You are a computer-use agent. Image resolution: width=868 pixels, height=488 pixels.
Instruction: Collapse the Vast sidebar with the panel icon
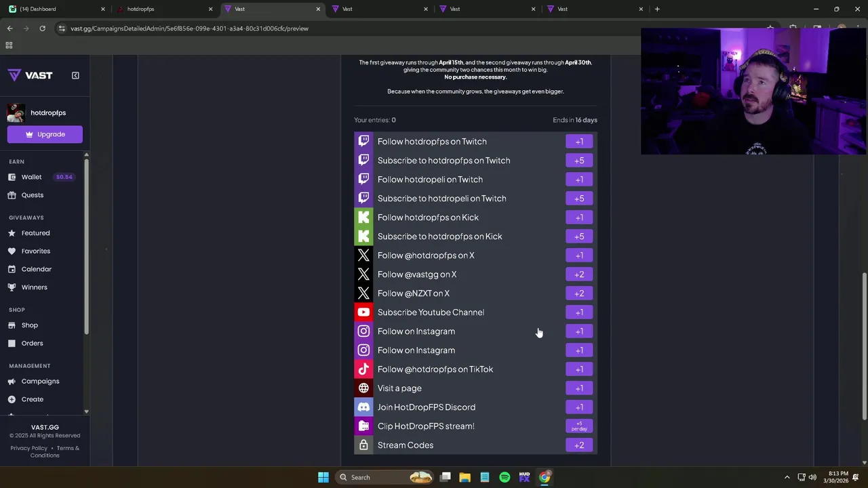(75, 75)
